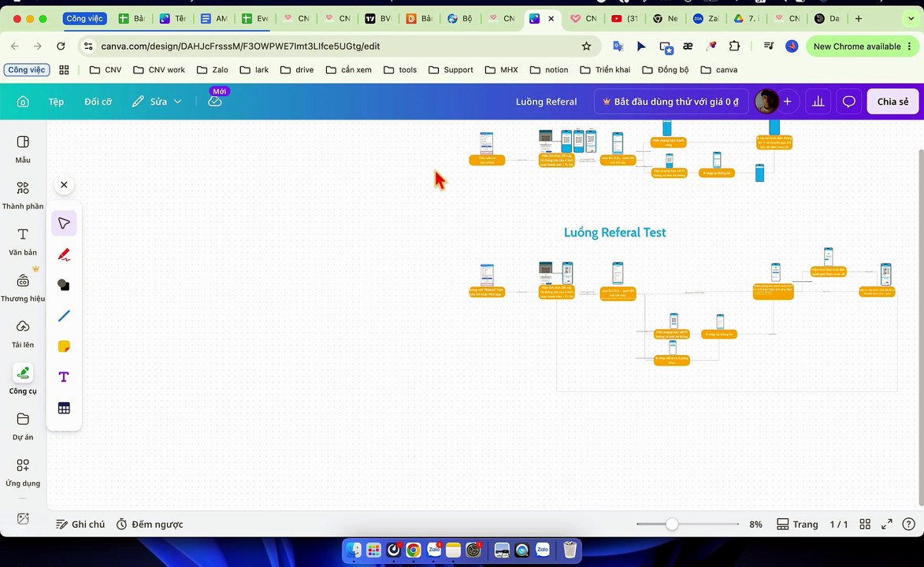Viewport: 924px width, 567px height.
Task: Open the Đổi cỡ resize menu
Action: point(98,102)
